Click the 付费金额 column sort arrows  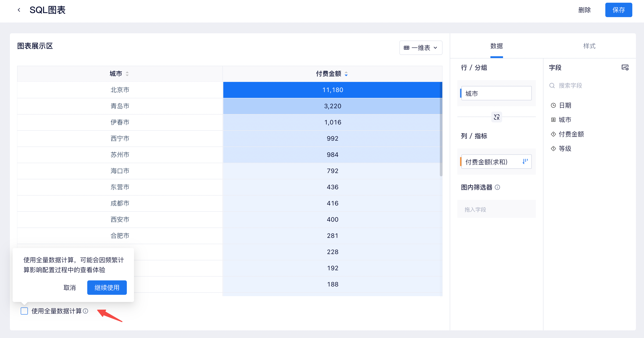(346, 74)
